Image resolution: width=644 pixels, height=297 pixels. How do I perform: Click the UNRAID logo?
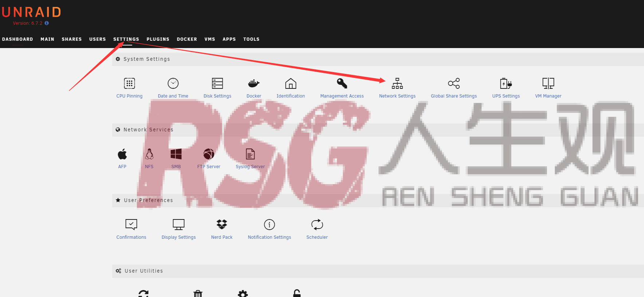[x=31, y=12]
